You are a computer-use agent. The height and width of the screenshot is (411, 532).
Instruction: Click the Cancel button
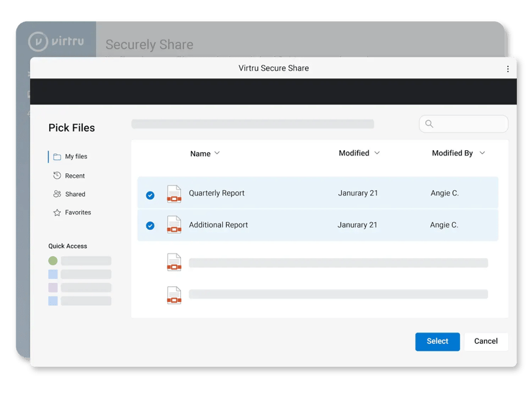click(486, 341)
